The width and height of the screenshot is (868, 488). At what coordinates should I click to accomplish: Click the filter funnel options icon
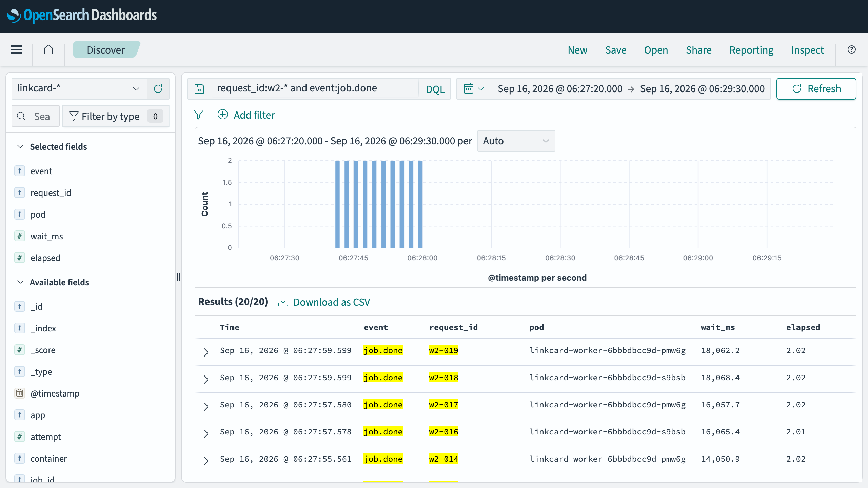click(199, 115)
